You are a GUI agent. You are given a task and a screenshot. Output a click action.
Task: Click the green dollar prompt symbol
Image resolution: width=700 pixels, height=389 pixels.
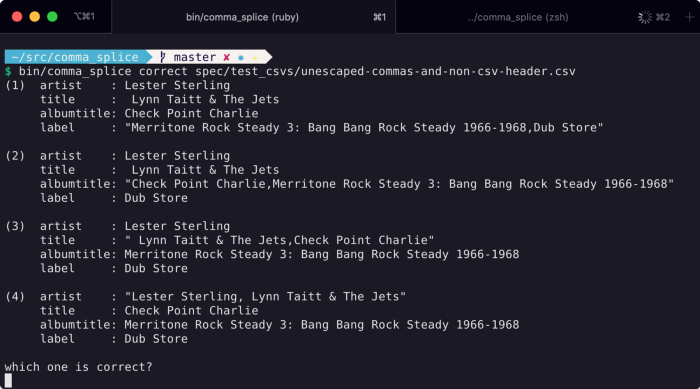coord(8,71)
